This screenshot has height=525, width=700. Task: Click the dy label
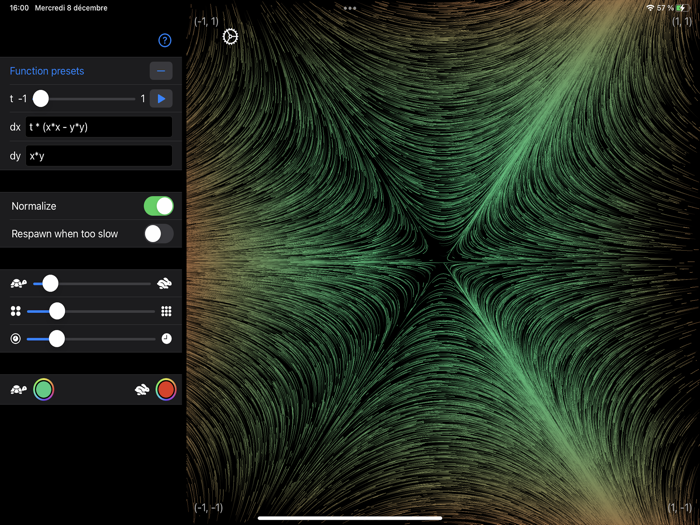[15, 156]
